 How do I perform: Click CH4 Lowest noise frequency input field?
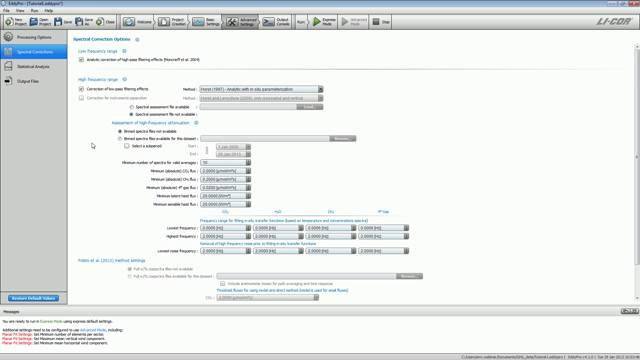click(331, 251)
